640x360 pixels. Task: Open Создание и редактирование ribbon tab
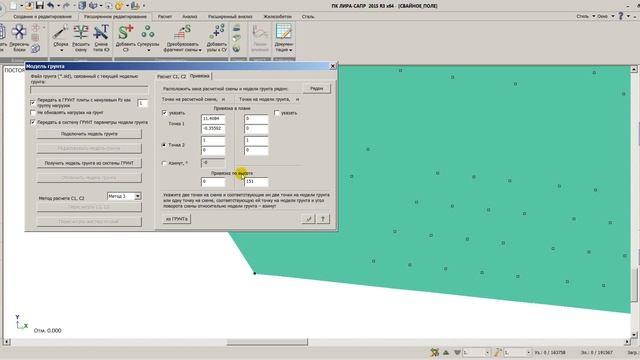point(42,17)
